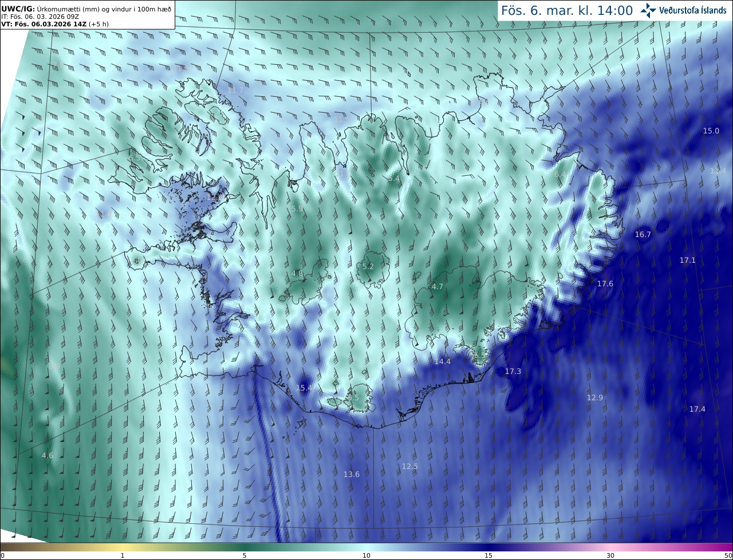Click the 11.7 value label on the map
Image resolution: width=733 pixels, height=560 pixels.
[x=235, y=90]
